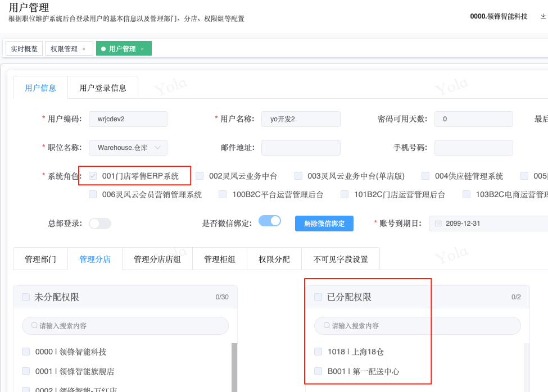Open the 用户登录信息 tab
This screenshot has height=392, width=548.
point(103,88)
